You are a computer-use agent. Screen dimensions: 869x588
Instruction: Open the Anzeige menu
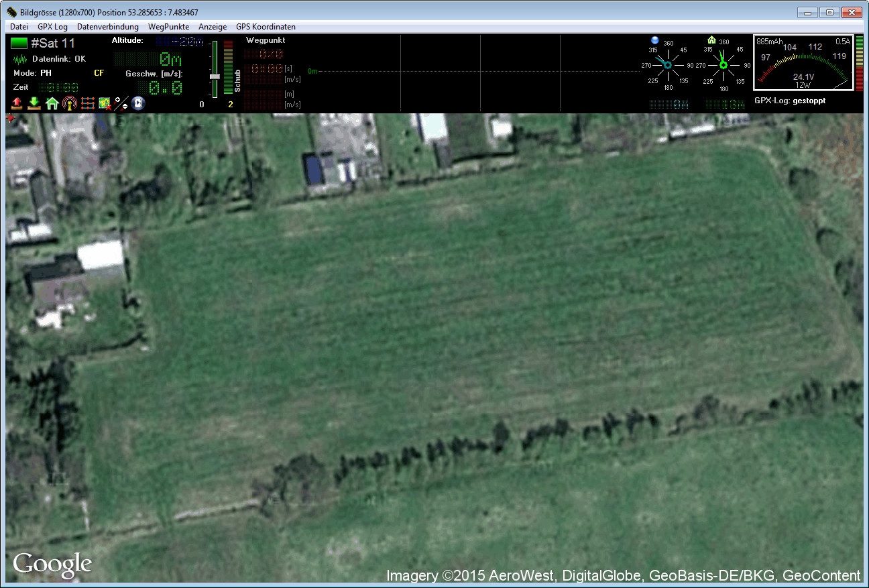click(213, 27)
